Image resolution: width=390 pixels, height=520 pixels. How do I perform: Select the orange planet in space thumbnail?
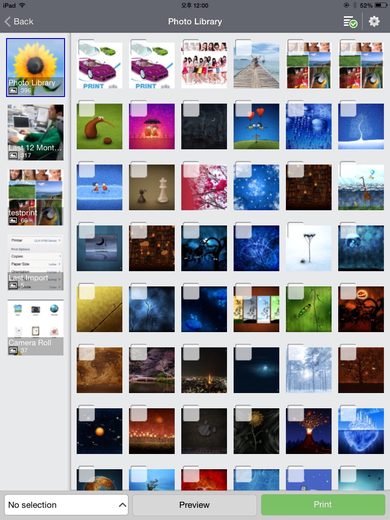pos(99,431)
